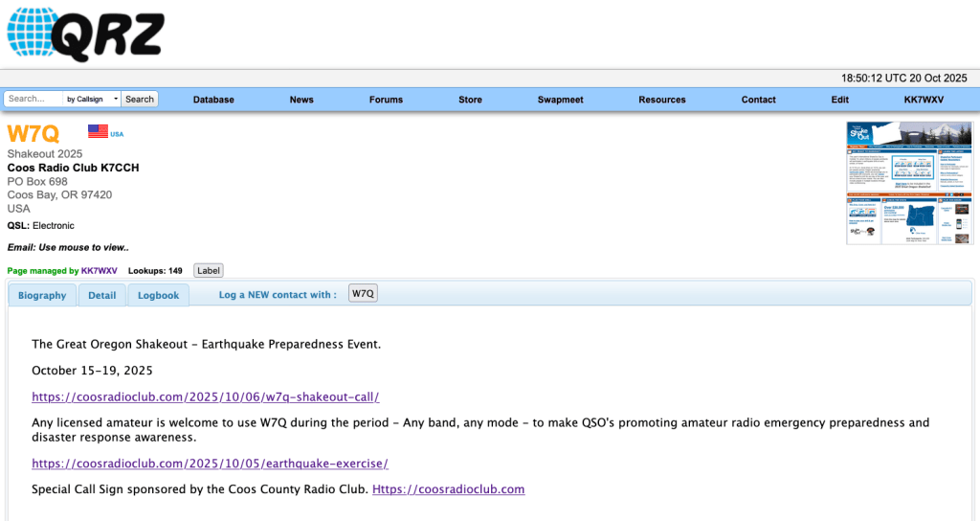Open the Store menu
This screenshot has width=980, height=521.
click(470, 100)
